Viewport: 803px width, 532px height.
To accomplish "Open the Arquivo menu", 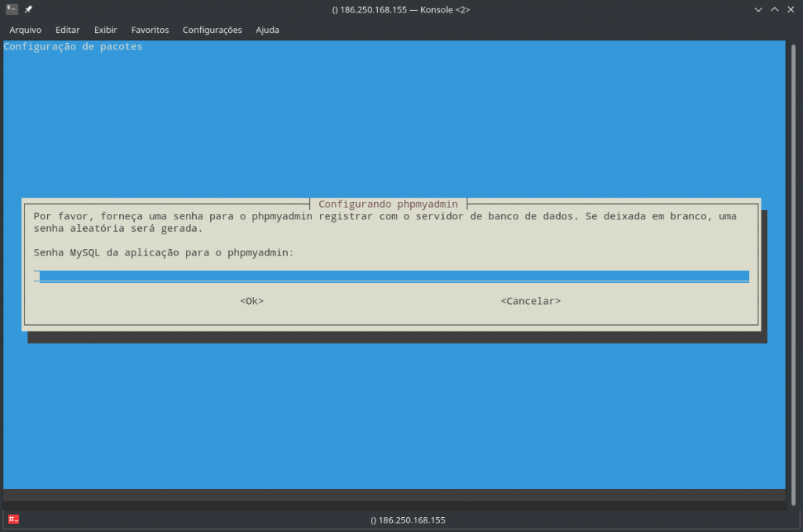I will click(x=25, y=30).
